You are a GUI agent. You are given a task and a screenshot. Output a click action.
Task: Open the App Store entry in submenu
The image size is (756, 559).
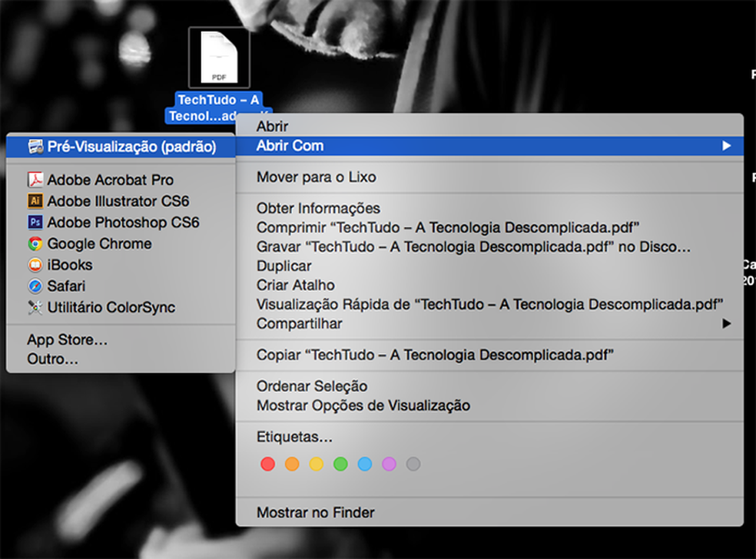65,339
